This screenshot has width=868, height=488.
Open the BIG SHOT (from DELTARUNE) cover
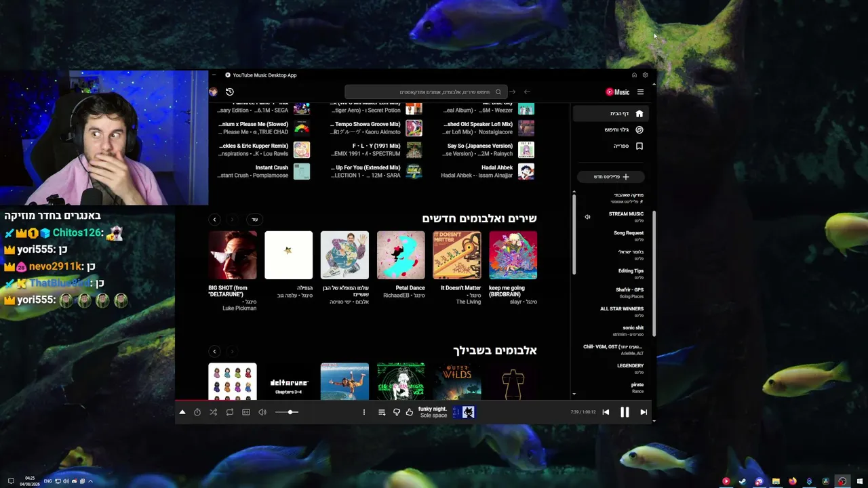coord(233,255)
